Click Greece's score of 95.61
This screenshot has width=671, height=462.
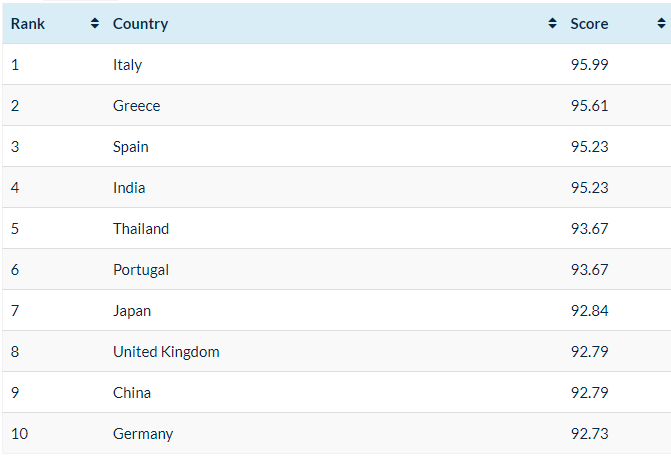click(x=589, y=106)
